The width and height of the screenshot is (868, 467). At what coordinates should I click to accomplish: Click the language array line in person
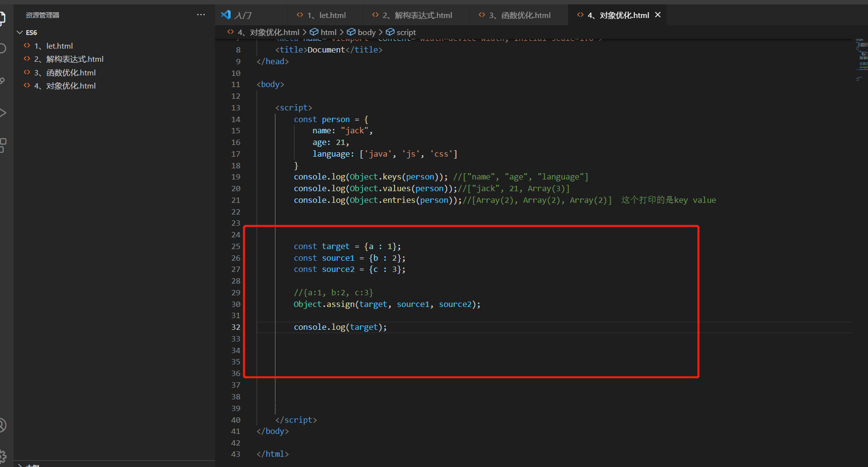[385, 154]
